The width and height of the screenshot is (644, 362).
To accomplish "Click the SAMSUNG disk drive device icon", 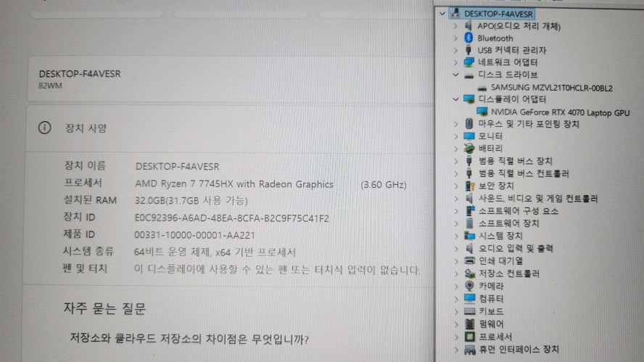I will [482, 88].
